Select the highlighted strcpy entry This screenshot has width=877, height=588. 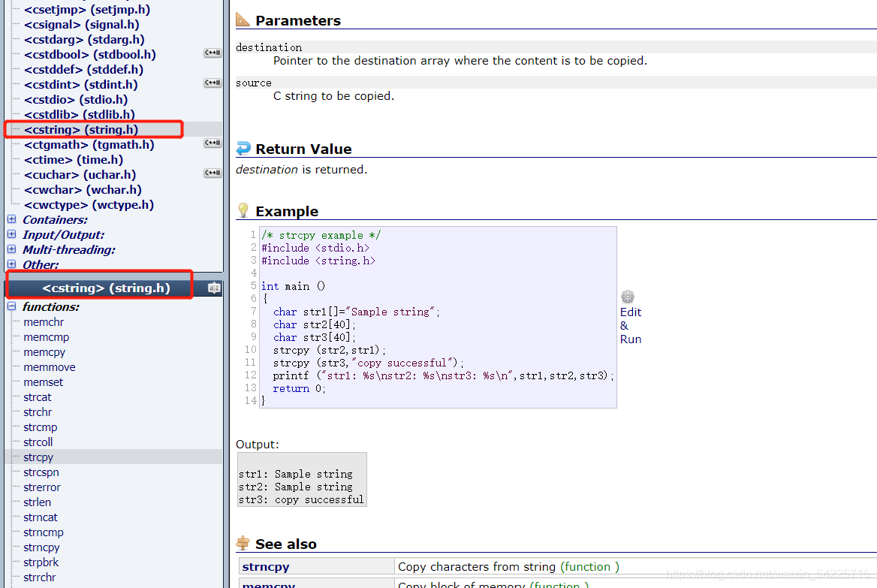tap(38, 457)
